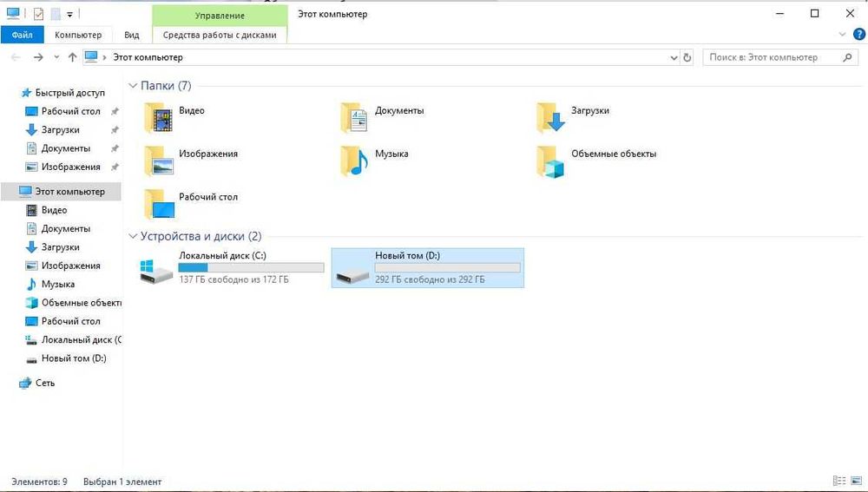Screen dimensions: 868x492
Task: Open the Загрузки folder icon in main pane
Action: point(551,118)
